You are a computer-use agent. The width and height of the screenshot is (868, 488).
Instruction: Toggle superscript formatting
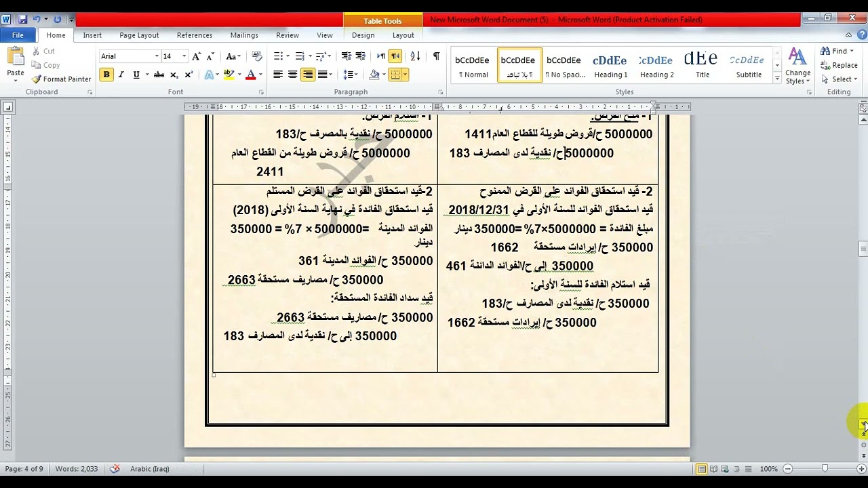[x=189, y=75]
